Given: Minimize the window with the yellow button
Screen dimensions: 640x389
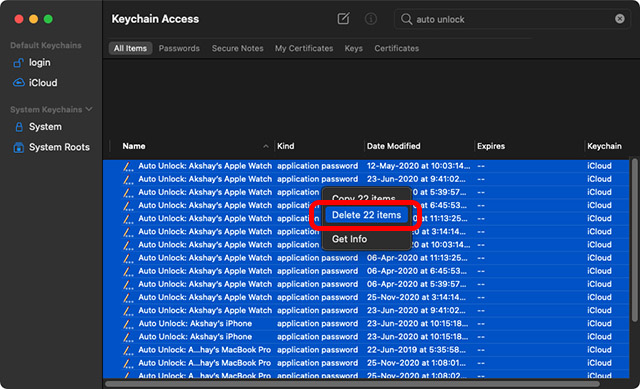Looking at the screenshot, I should tap(33, 19).
